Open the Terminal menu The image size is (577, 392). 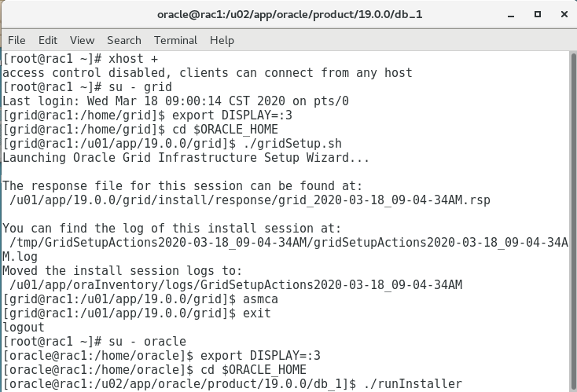coord(175,40)
